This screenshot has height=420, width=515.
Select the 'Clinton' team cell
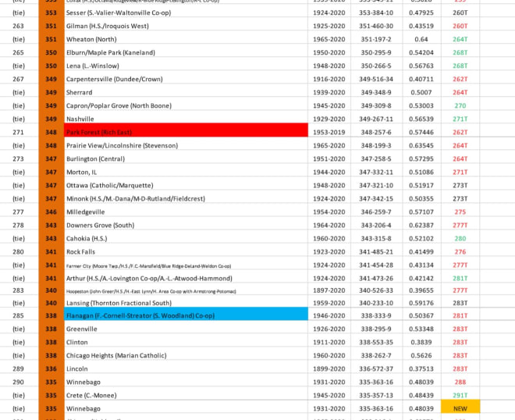click(x=186, y=343)
